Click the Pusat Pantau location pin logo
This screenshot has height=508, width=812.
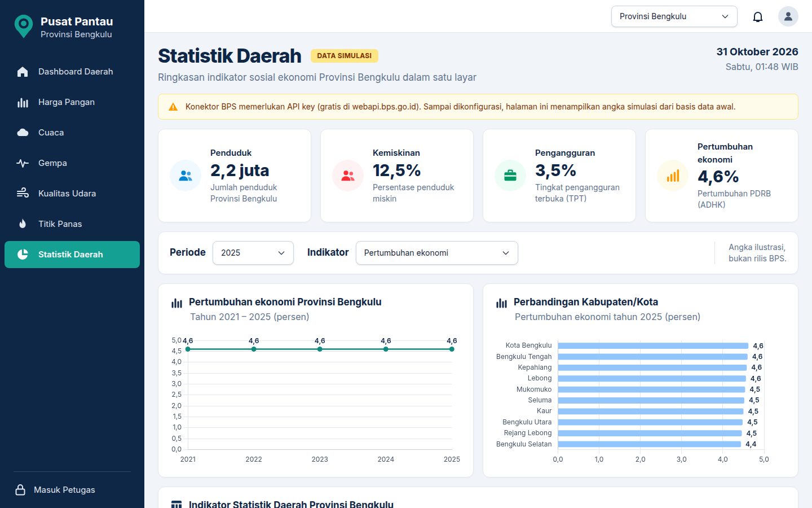click(23, 26)
